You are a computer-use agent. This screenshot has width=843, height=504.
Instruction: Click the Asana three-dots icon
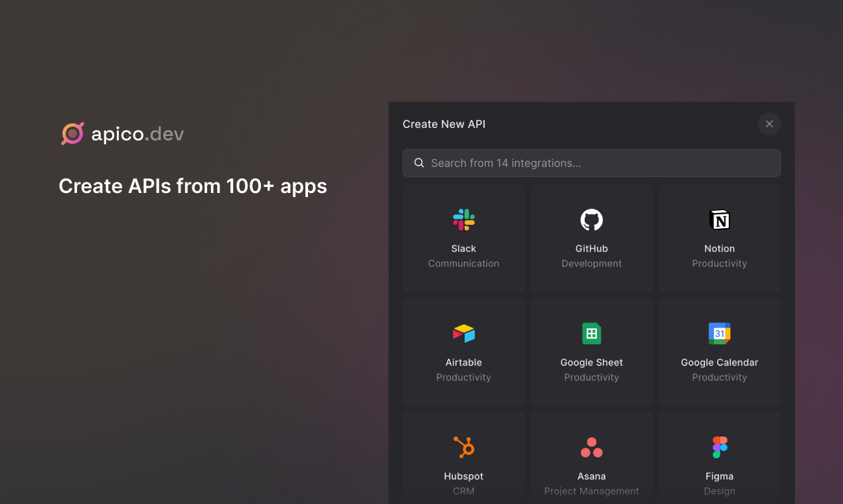pyautogui.click(x=591, y=448)
